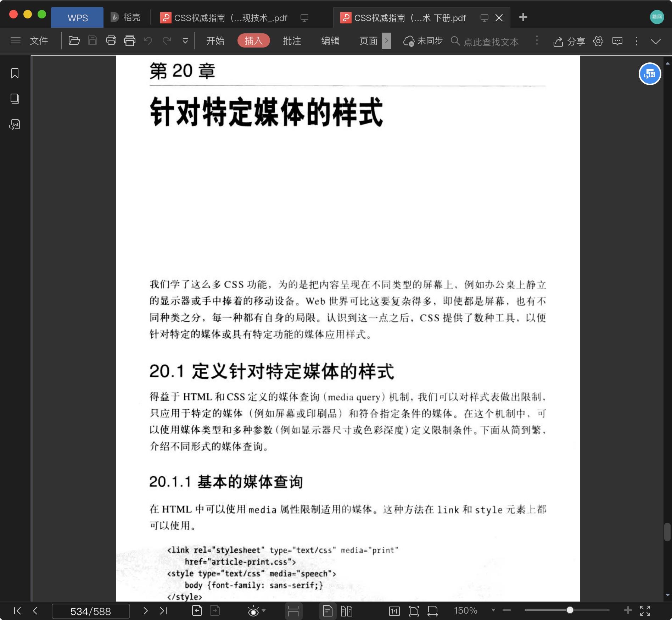This screenshot has height=620, width=672.
Task: Select the 插入 ribbon tab
Action: tap(254, 41)
